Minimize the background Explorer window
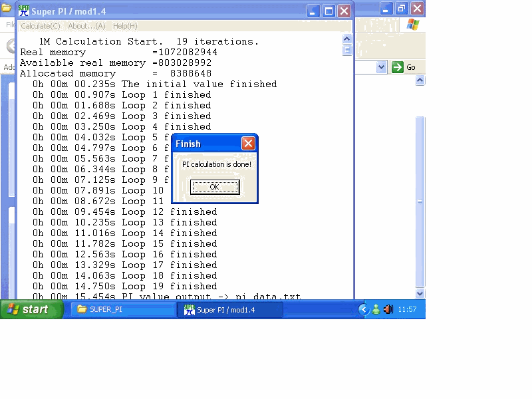Image resolution: width=532 pixels, height=399 pixels. click(386, 8)
